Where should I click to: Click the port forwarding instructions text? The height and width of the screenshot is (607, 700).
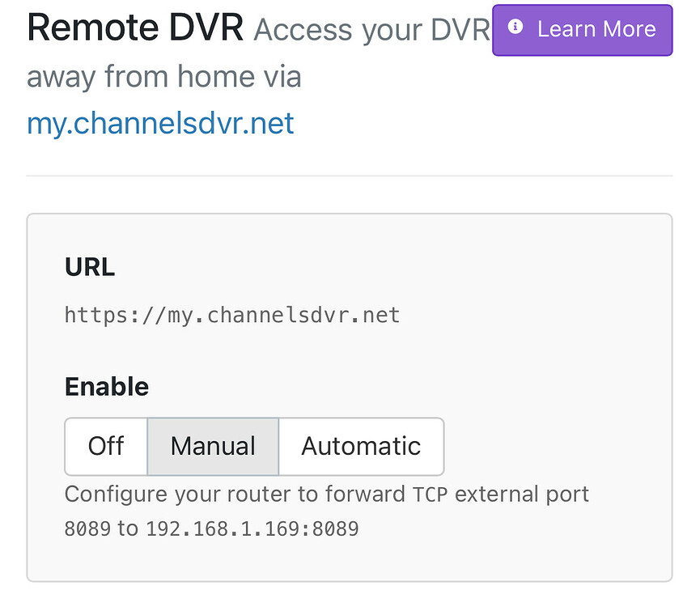click(326, 494)
